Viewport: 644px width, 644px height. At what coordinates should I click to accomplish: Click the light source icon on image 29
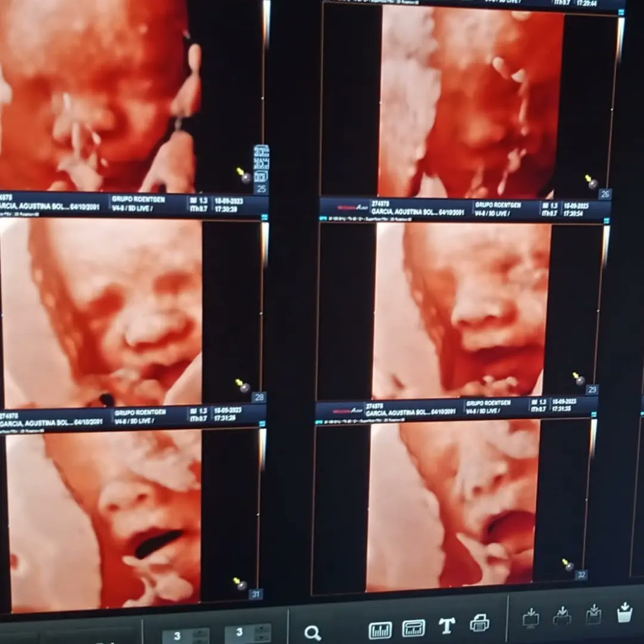[578, 379]
